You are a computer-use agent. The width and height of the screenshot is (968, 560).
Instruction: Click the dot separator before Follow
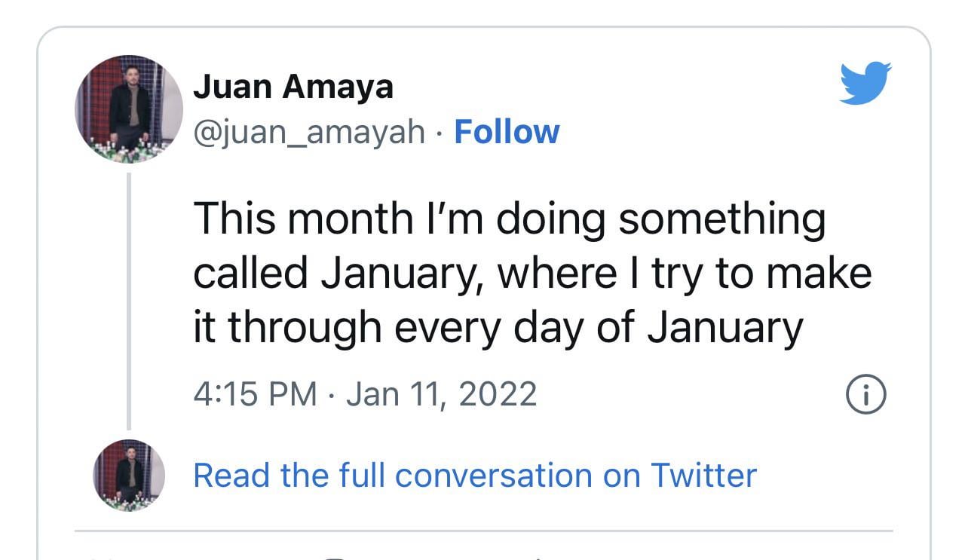tap(439, 133)
